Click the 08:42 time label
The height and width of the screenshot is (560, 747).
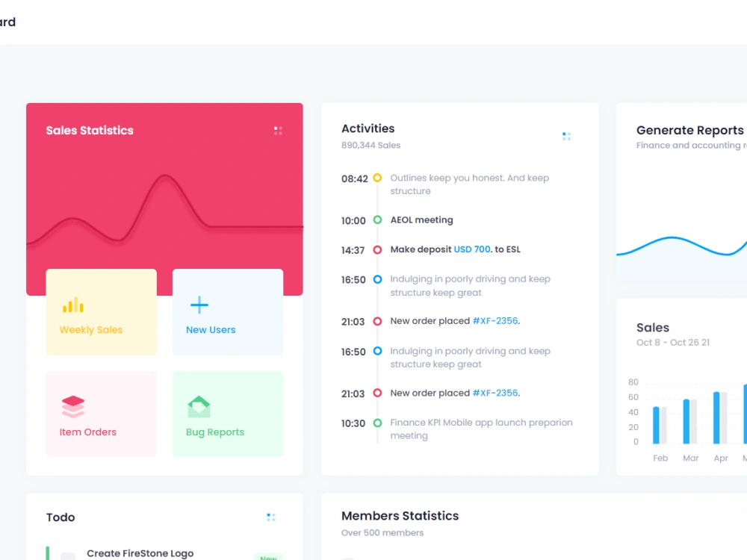354,179
